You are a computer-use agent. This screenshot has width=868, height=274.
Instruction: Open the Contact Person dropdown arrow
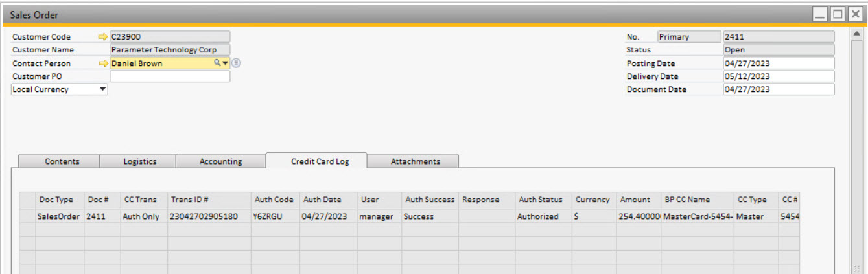pos(226,63)
